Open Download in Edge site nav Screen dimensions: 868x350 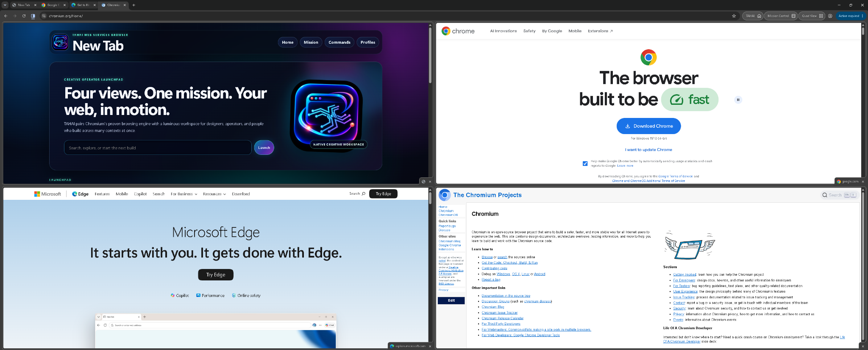[x=241, y=194]
